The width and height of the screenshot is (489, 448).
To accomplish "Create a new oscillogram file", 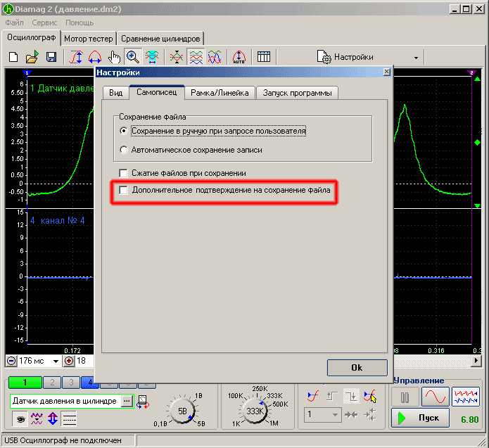I will click(x=13, y=57).
